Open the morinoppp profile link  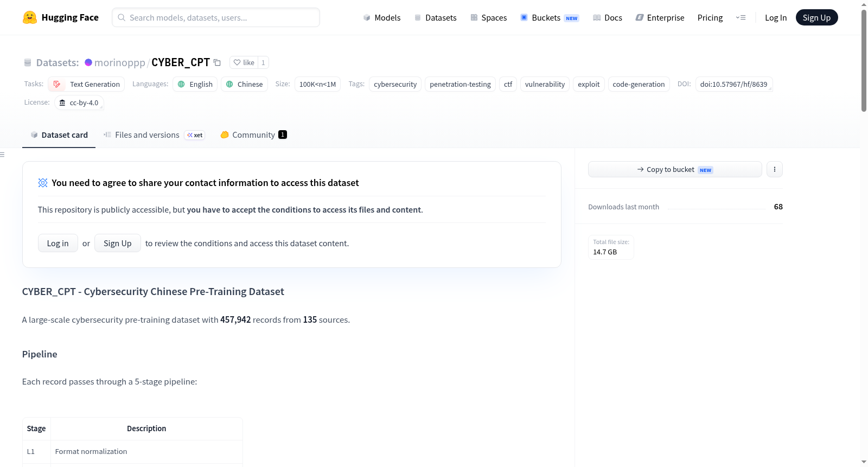point(120,62)
